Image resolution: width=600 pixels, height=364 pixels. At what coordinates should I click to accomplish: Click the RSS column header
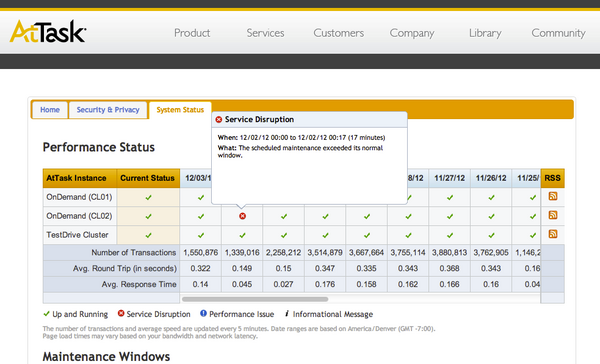(x=553, y=178)
